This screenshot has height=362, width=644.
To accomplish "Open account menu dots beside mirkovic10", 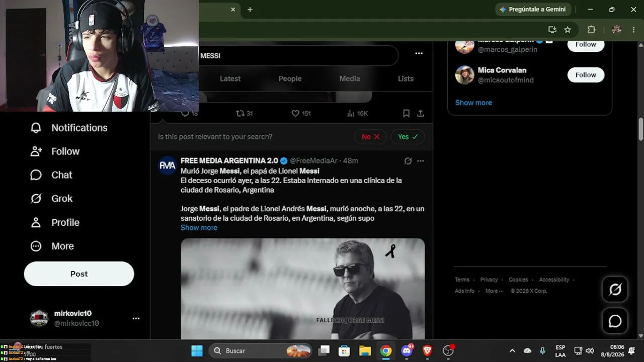I will (x=136, y=318).
